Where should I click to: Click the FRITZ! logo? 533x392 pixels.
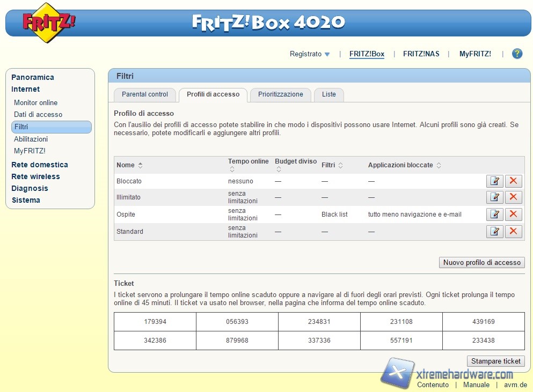(x=49, y=23)
